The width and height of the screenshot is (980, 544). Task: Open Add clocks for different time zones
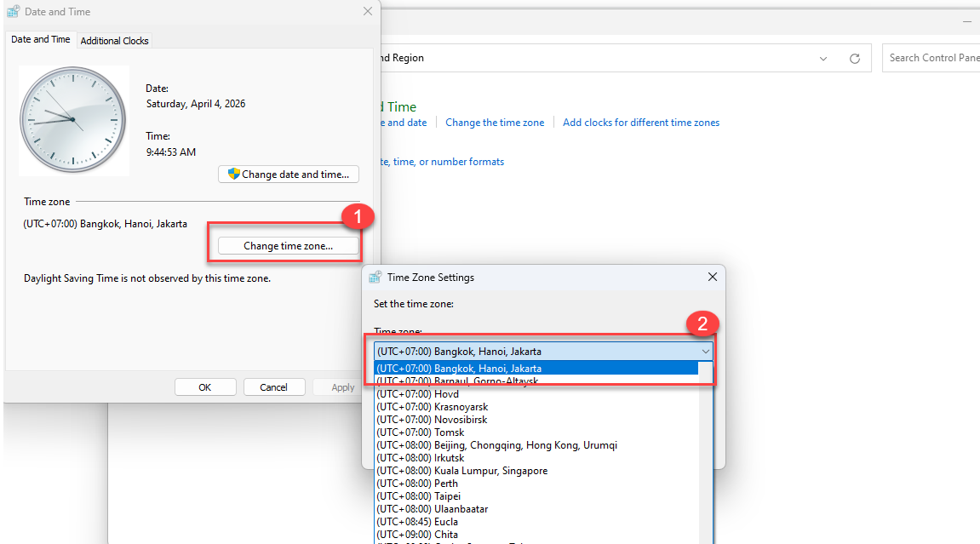click(x=640, y=123)
